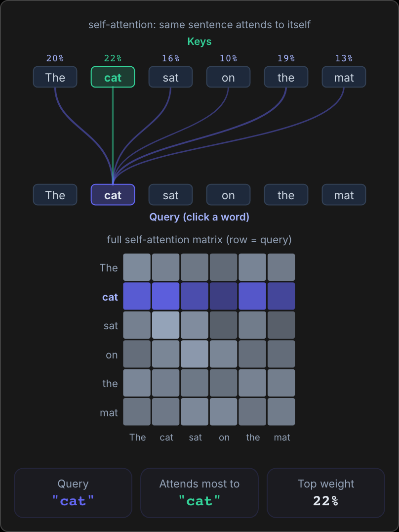399x532 pixels.
Task: Click the "Top weight" summary card
Action: [x=326, y=493]
